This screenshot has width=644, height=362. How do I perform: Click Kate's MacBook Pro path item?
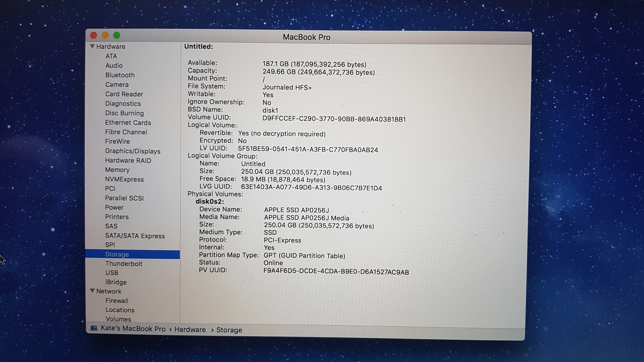133,328
